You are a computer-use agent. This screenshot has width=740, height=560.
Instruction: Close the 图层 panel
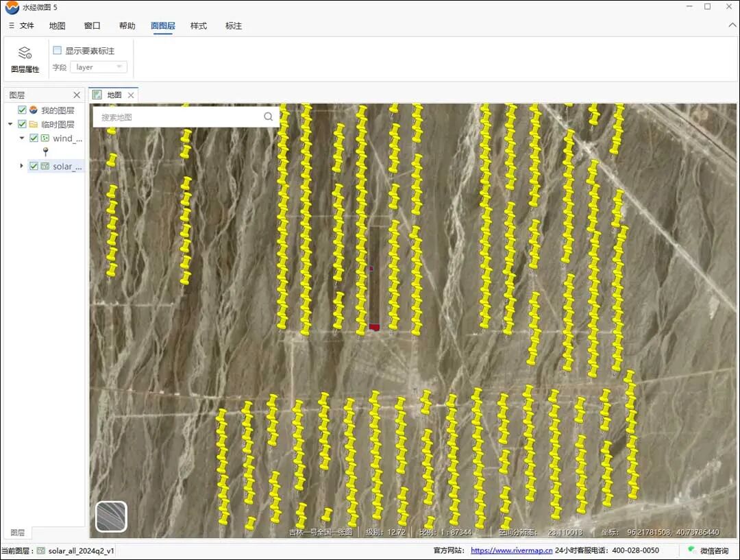77,95
